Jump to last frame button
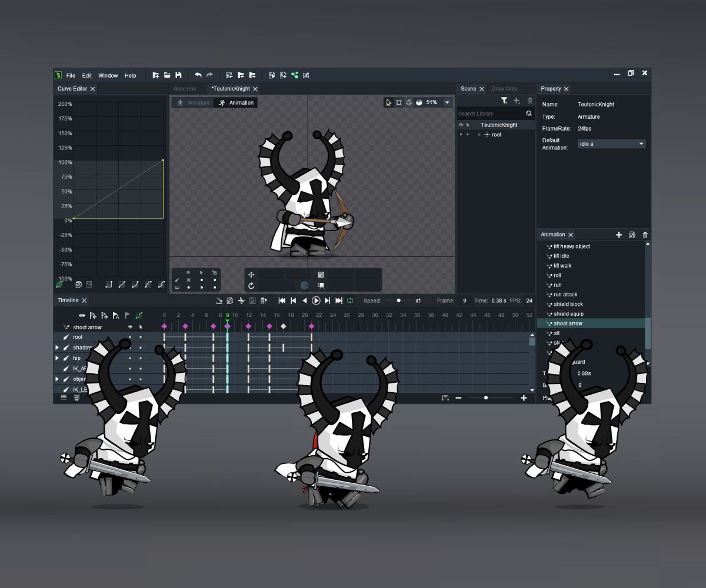706x588 pixels. 339,300
